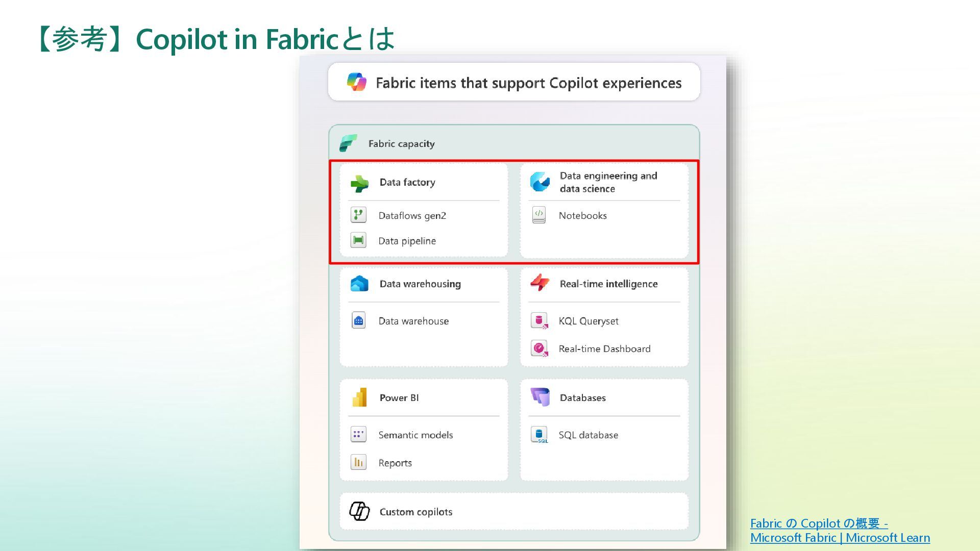Click 'Fabric items that support Copilot experiences' title

click(528, 83)
